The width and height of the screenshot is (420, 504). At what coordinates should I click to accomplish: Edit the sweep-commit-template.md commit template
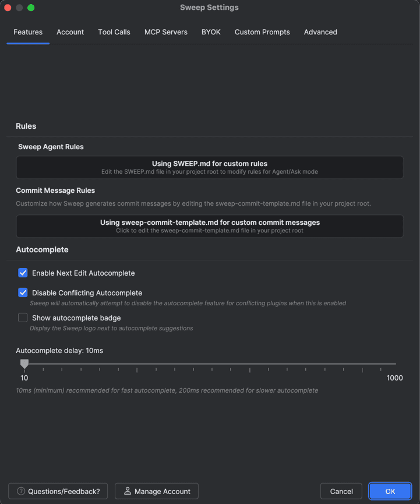coord(210,226)
